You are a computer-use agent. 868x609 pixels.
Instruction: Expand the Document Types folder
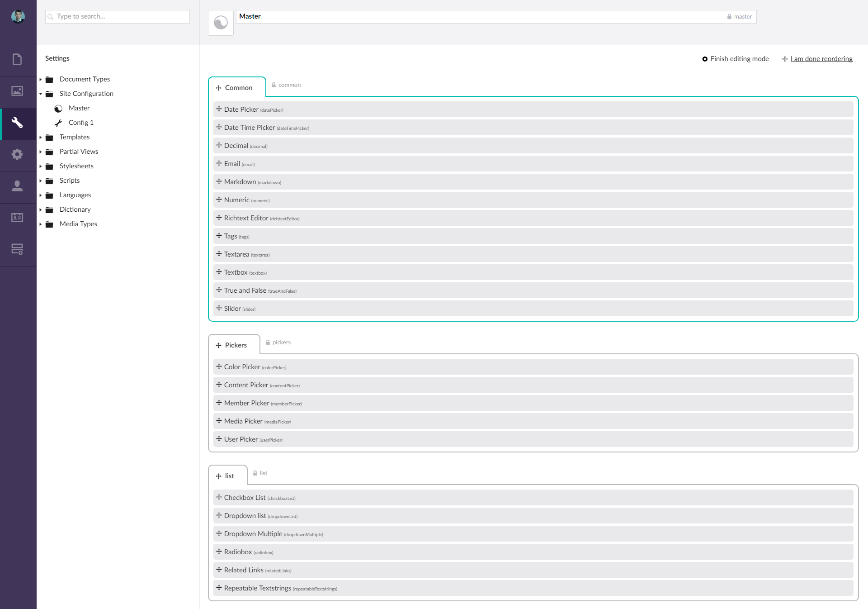[40, 79]
